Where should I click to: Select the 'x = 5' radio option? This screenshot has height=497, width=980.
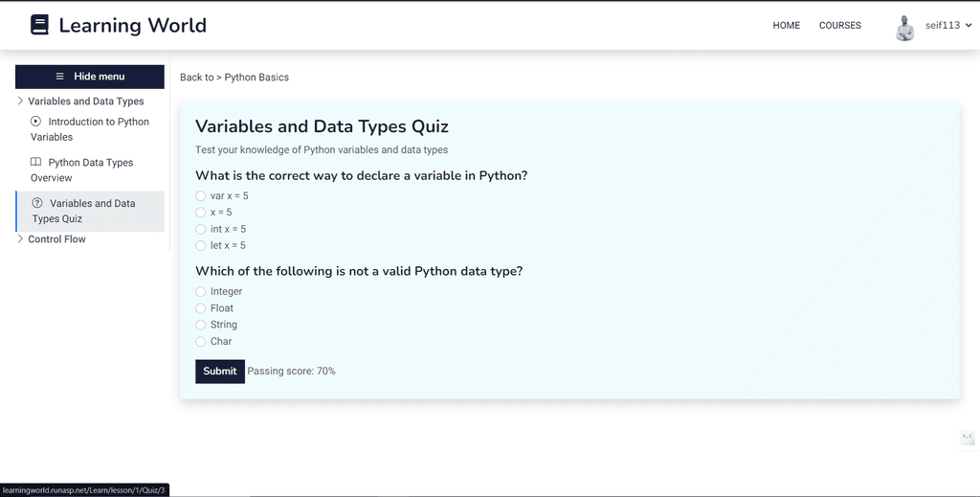200,213
